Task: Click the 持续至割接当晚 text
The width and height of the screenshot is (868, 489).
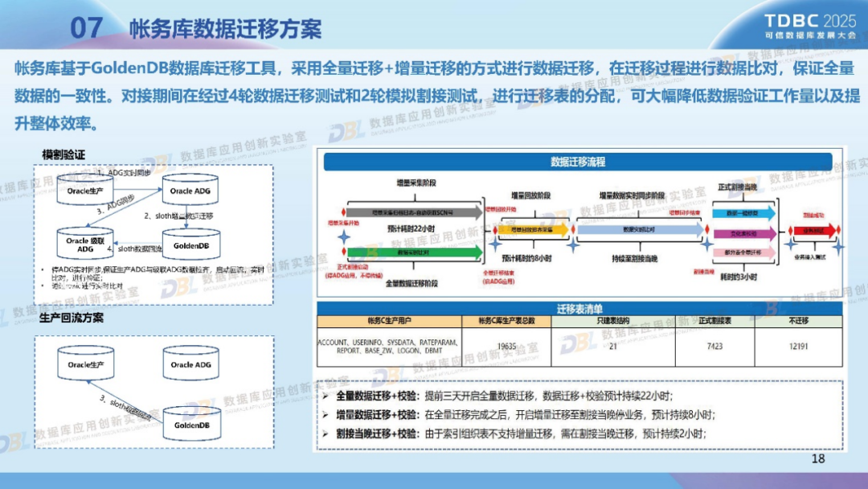Action: point(634,258)
